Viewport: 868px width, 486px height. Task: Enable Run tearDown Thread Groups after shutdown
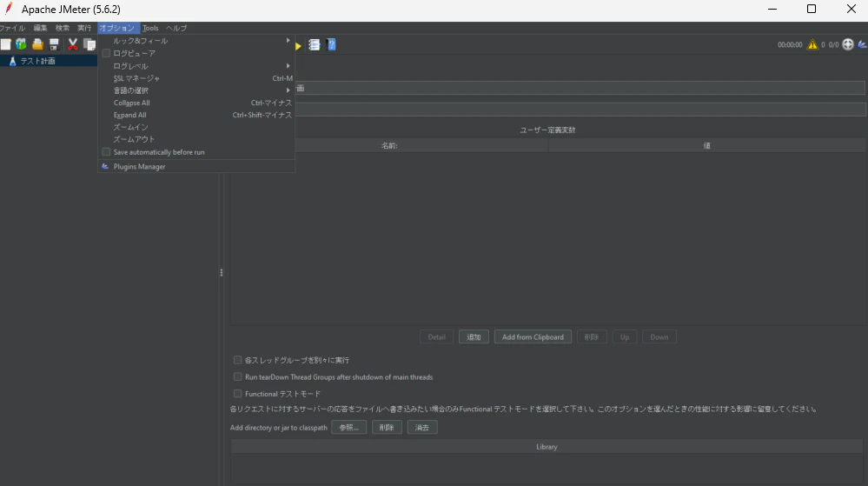coord(237,376)
